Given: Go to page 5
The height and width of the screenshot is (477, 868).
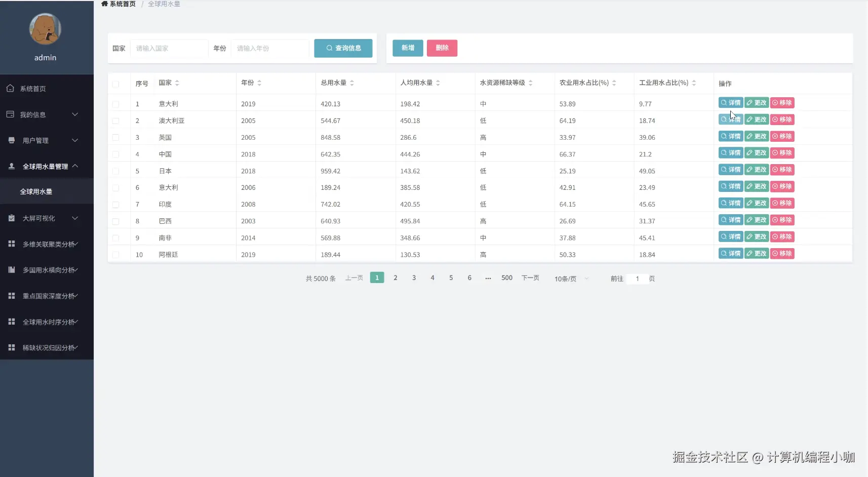Looking at the screenshot, I should [x=451, y=278].
